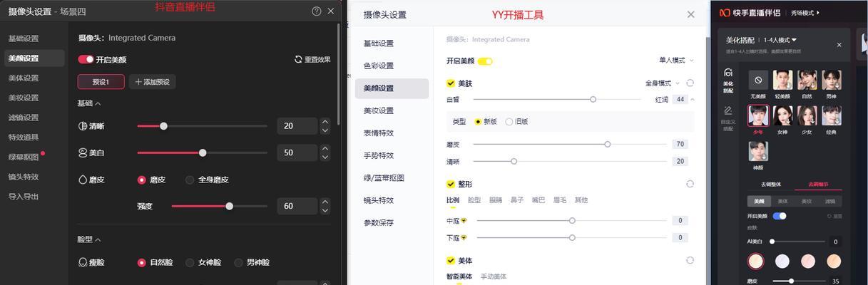868x285 pixels.
Task: Reset 整形 section in YY tool
Action: pyautogui.click(x=690, y=184)
